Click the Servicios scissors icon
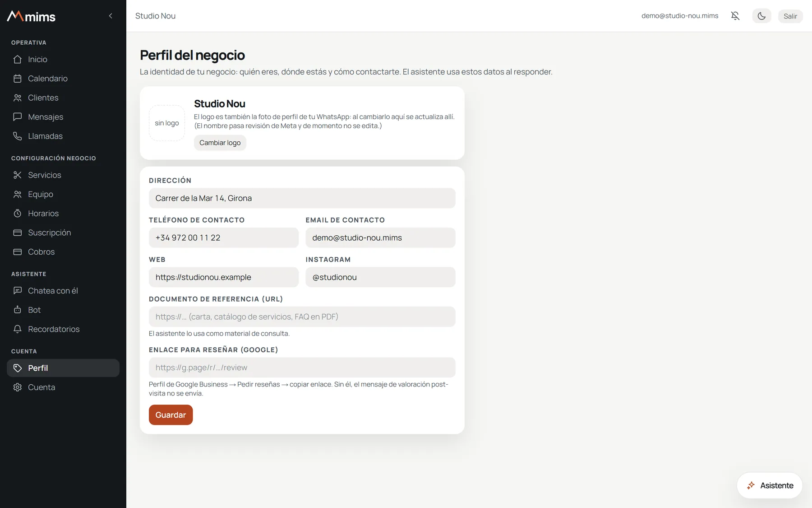Image resolution: width=812 pixels, height=508 pixels. 18,175
